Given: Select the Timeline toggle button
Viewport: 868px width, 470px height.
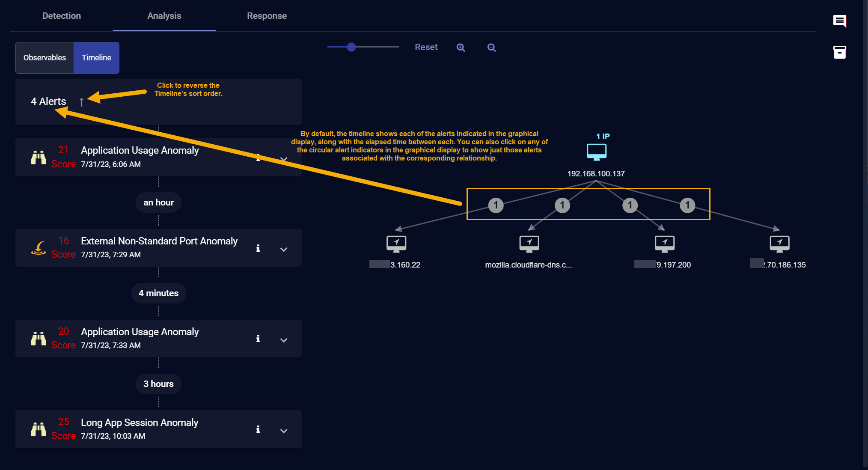Looking at the screenshot, I should pos(96,58).
